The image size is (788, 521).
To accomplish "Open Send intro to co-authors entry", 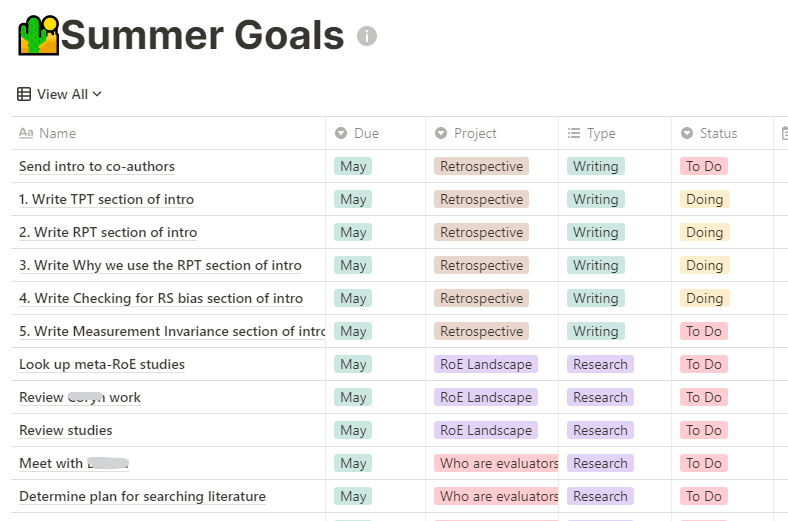I will click(97, 166).
